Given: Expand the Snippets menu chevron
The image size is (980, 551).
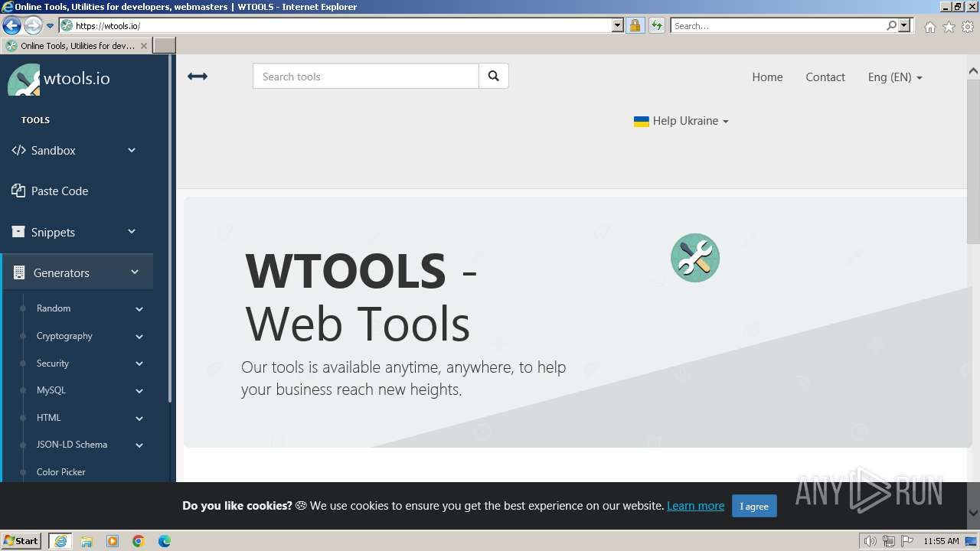Looking at the screenshot, I should 132,231.
